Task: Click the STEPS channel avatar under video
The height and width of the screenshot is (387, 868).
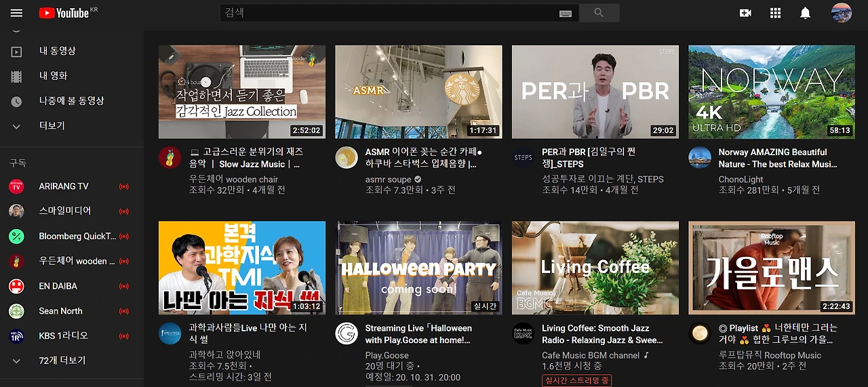Action: click(x=523, y=157)
